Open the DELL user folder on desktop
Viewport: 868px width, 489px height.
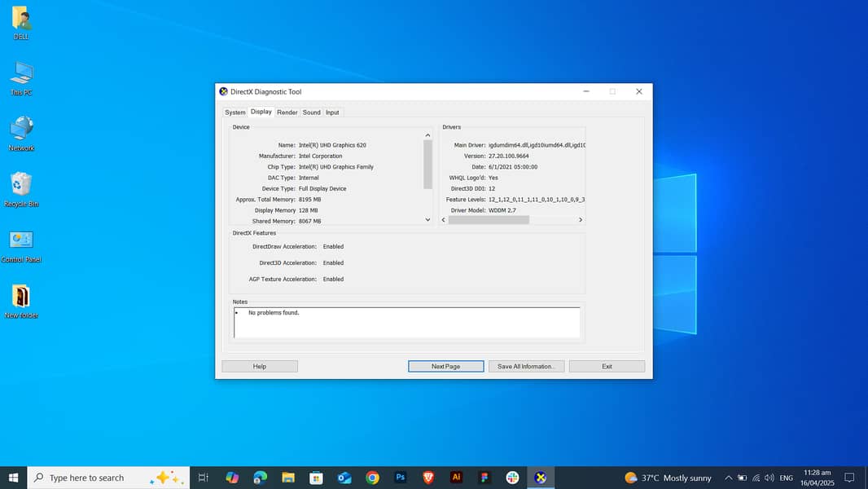click(21, 23)
